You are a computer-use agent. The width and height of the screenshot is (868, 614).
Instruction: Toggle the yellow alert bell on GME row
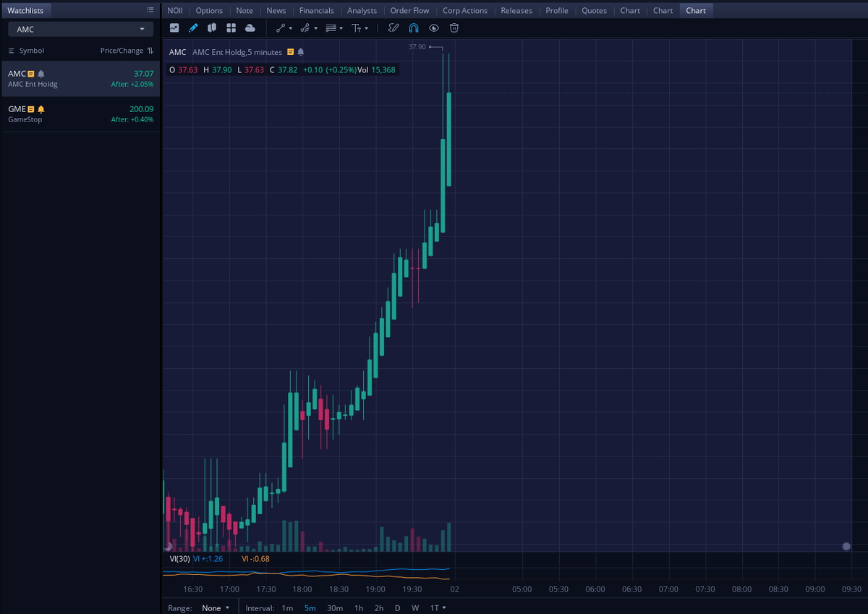[x=41, y=109]
